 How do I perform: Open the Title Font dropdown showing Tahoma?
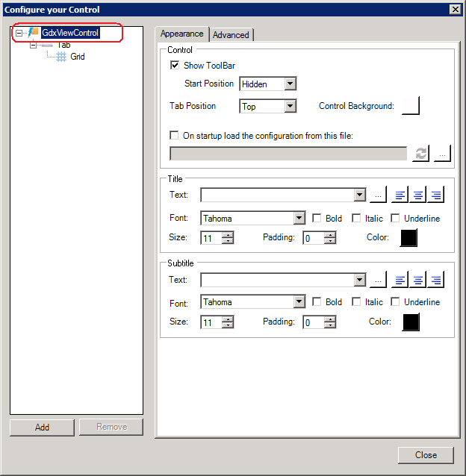coord(299,219)
